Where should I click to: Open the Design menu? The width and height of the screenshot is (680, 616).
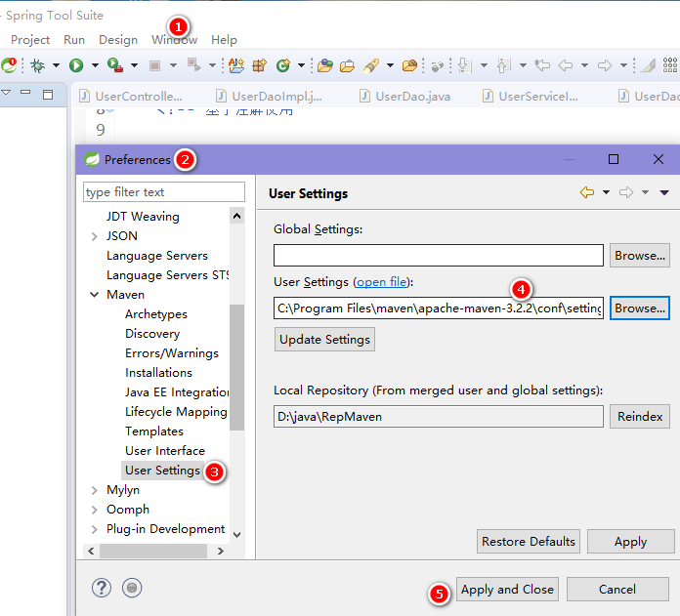click(118, 40)
